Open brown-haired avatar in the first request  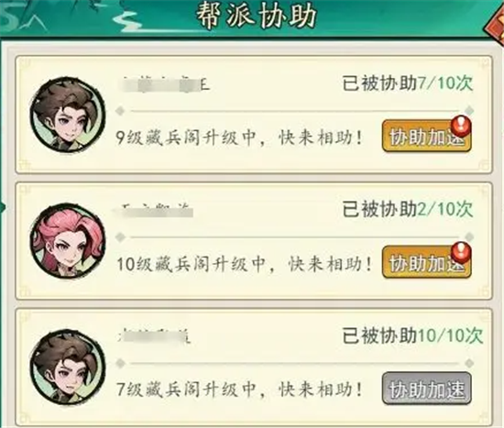[68, 115]
